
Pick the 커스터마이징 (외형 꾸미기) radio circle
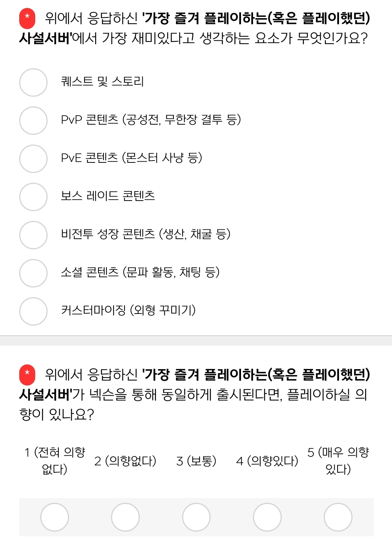tap(33, 311)
